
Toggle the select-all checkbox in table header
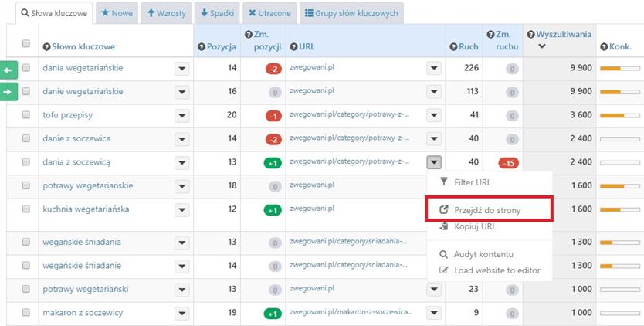pyautogui.click(x=26, y=43)
